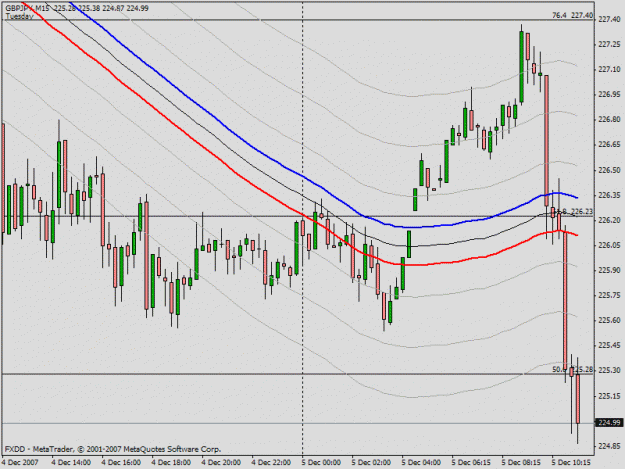Click the tall green candle peaking near 227.35

tap(521, 67)
